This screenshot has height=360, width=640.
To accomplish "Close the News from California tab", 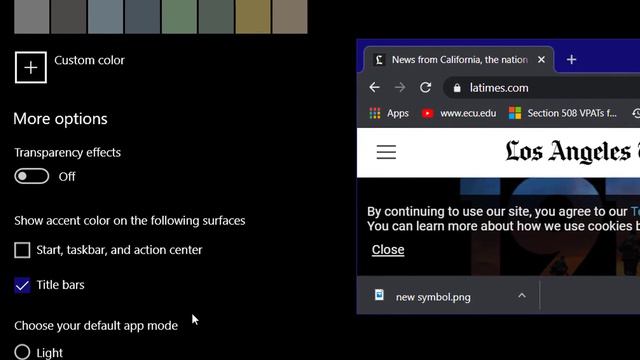I will 541,60.
